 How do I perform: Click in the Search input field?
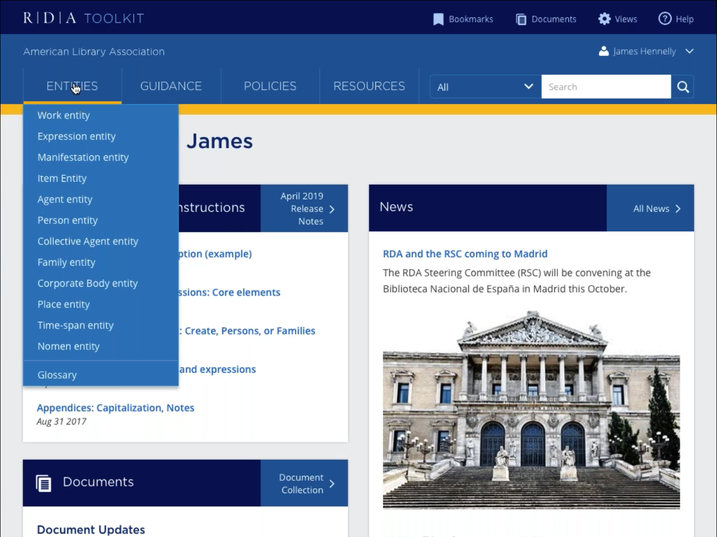coord(606,87)
